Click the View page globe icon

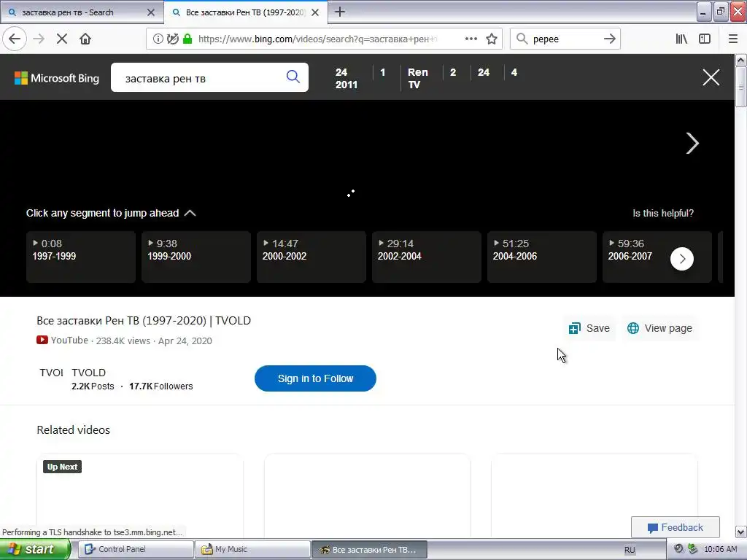pos(633,328)
